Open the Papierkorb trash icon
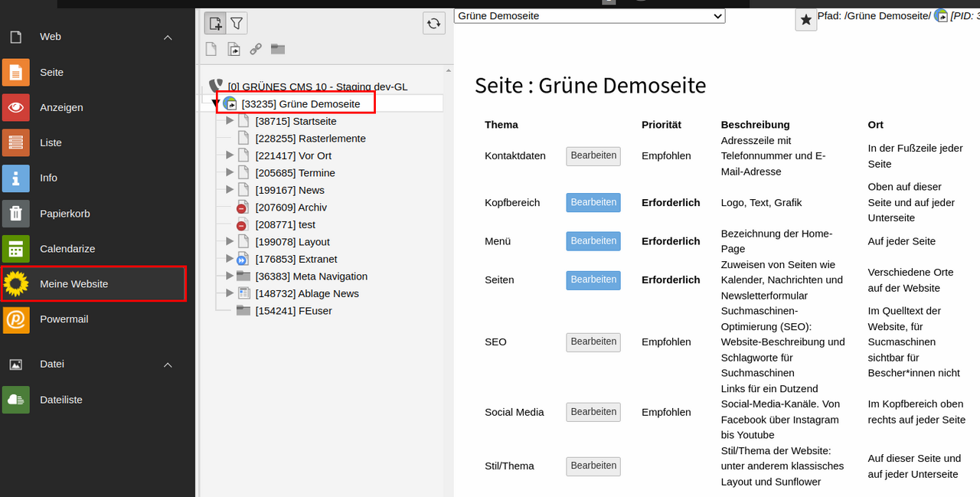The image size is (980, 497). tap(15, 214)
